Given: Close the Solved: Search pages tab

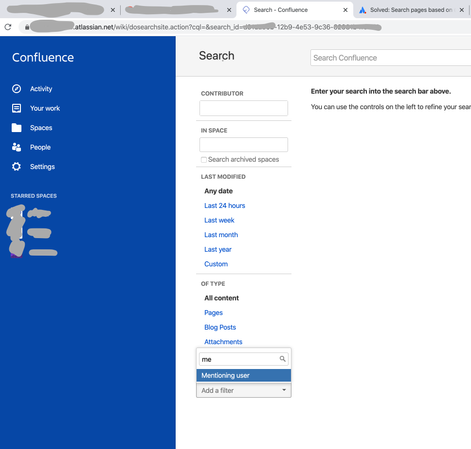Looking at the screenshot, I should click(x=462, y=10).
